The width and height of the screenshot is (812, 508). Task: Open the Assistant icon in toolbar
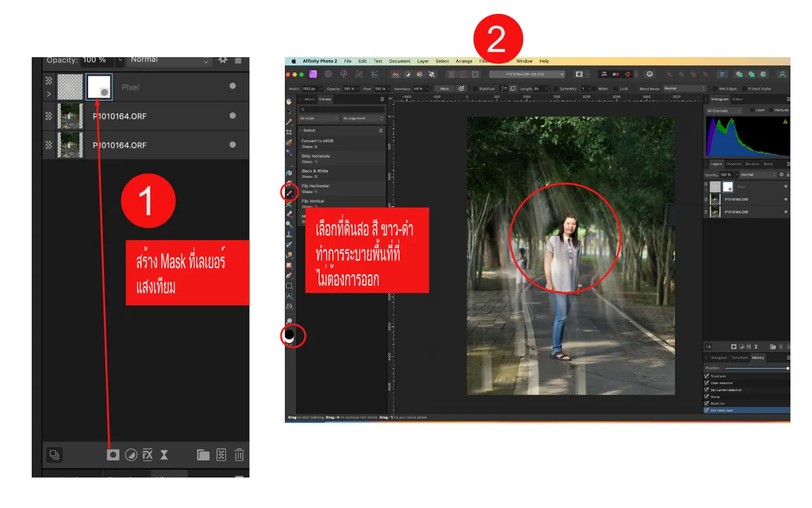tap(650, 74)
